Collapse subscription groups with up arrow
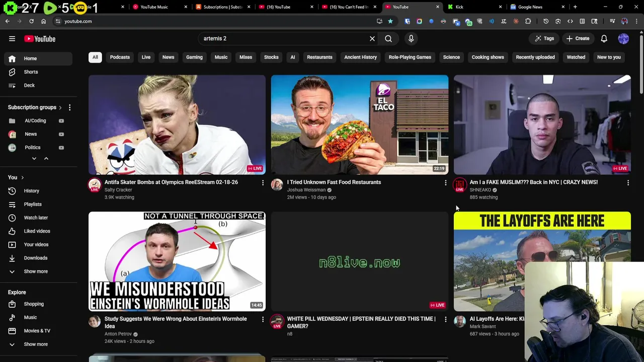Image resolution: width=644 pixels, height=362 pixels. [x=46, y=158]
